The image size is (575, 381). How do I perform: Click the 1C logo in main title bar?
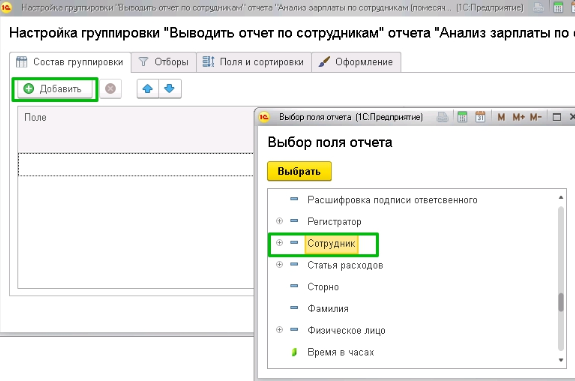(7, 7)
